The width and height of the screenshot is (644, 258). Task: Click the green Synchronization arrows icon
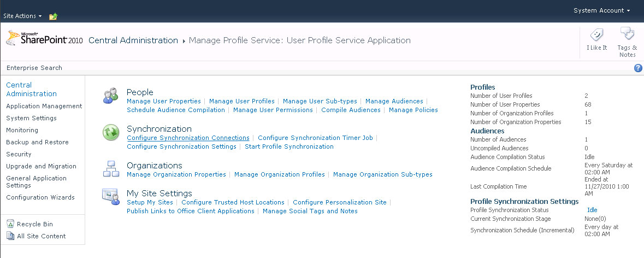(110, 132)
